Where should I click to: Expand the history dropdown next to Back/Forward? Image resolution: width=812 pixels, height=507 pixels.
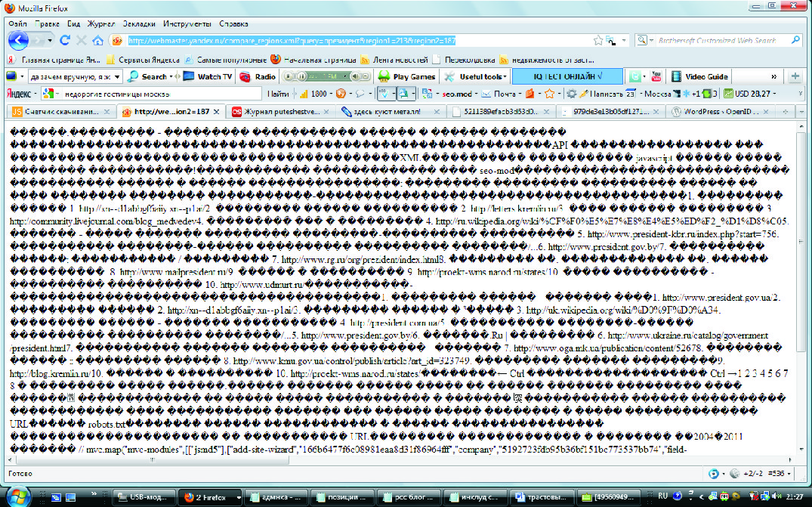coord(50,40)
